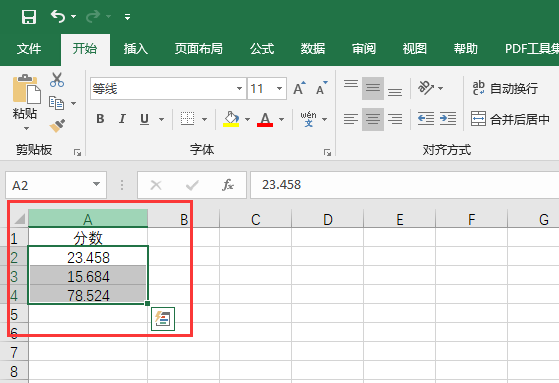Click the wén phonetic guide icon
This screenshot has height=383, width=559.
point(308,119)
